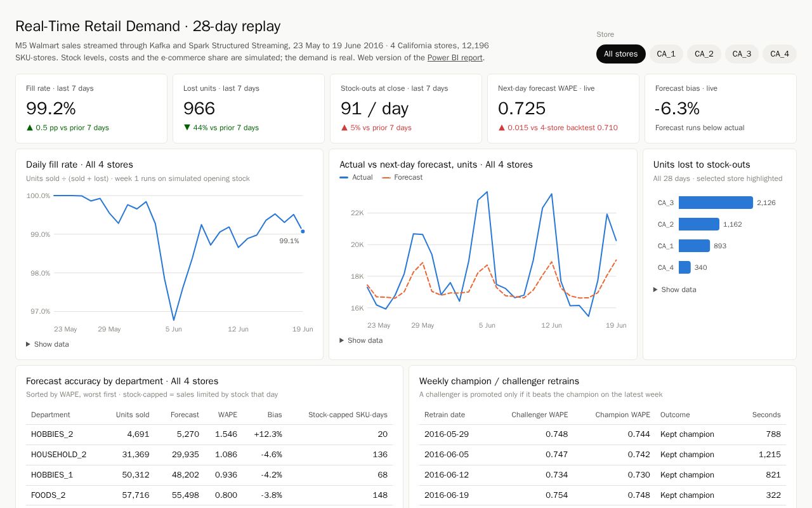Click the Challenger WAPE column header
Viewport: 812px width, 508px height.
[x=540, y=415]
